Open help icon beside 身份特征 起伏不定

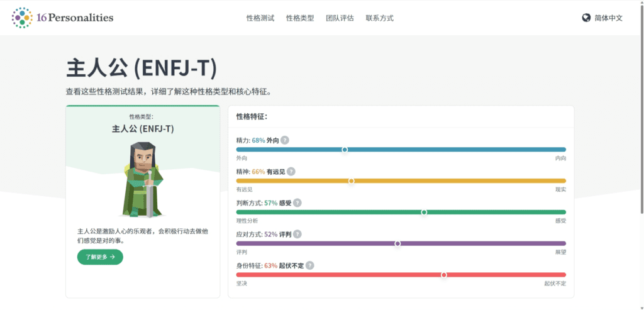(309, 265)
